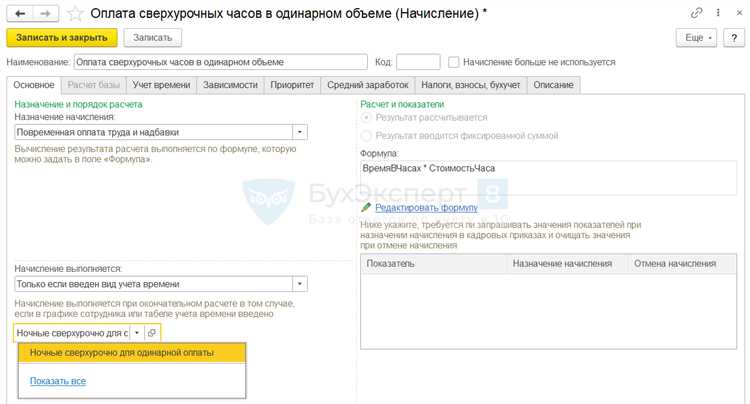Open the selected time type via open-form icon
This screenshot has width=750, height=404.
pos(152,333)
